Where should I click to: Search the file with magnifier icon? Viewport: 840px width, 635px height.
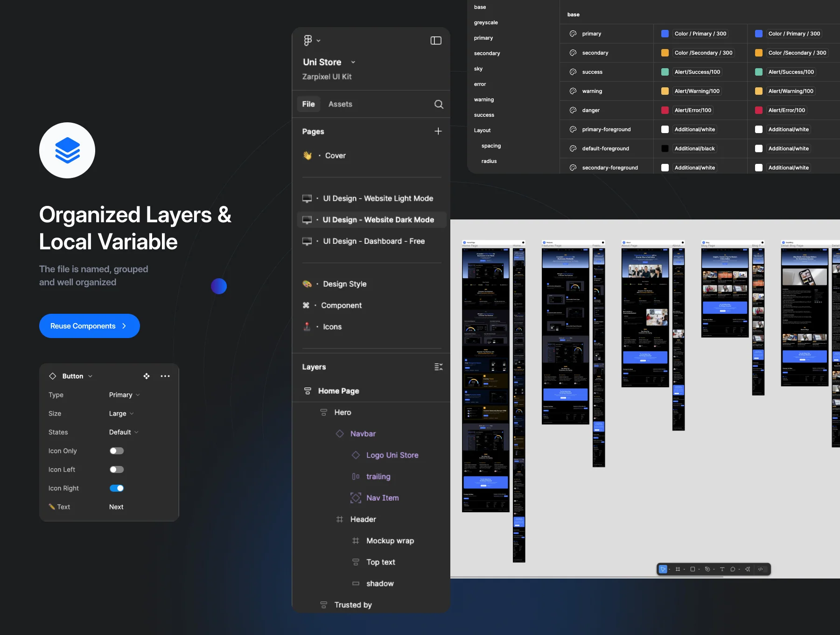click(439, 104)
